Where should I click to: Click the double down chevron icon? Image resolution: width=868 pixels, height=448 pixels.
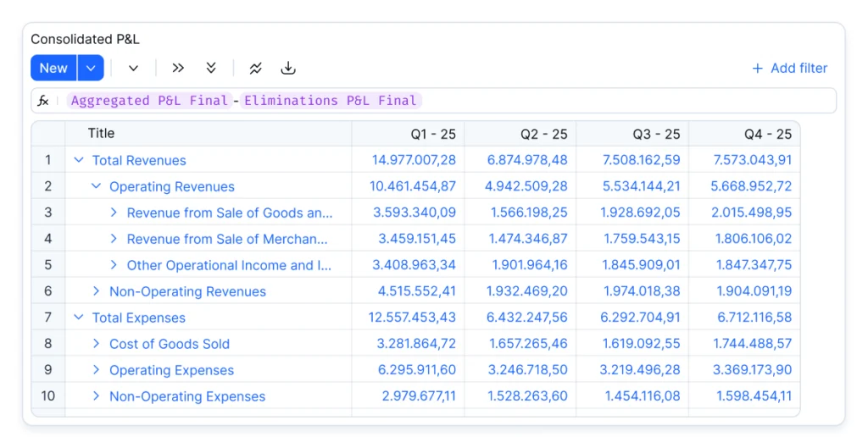click(211, 69)
